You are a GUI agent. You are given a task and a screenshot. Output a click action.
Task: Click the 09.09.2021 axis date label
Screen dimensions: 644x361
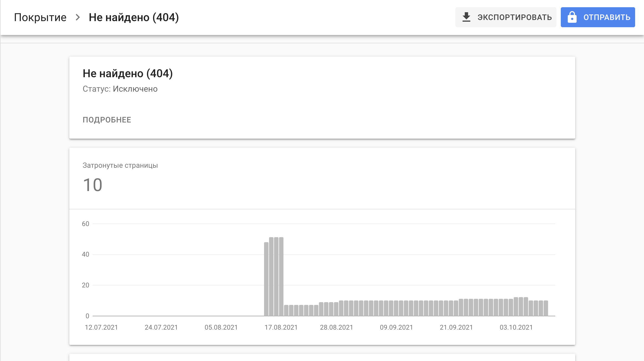[396, 327]
